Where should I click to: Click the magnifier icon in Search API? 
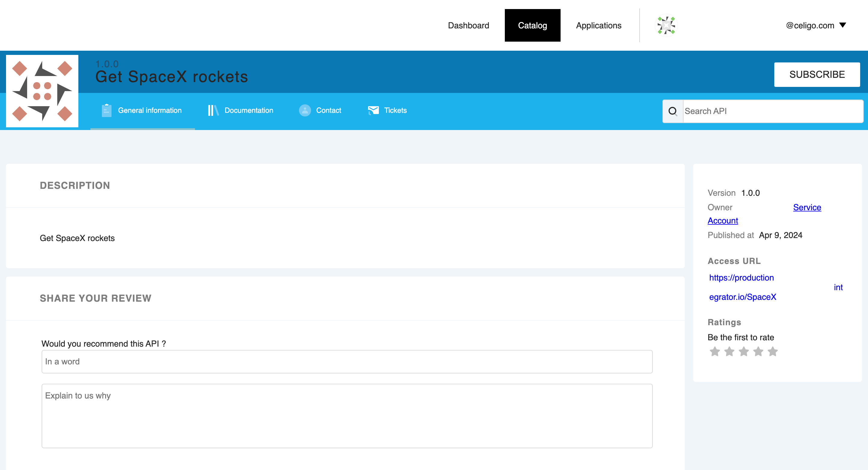point(673,111)
